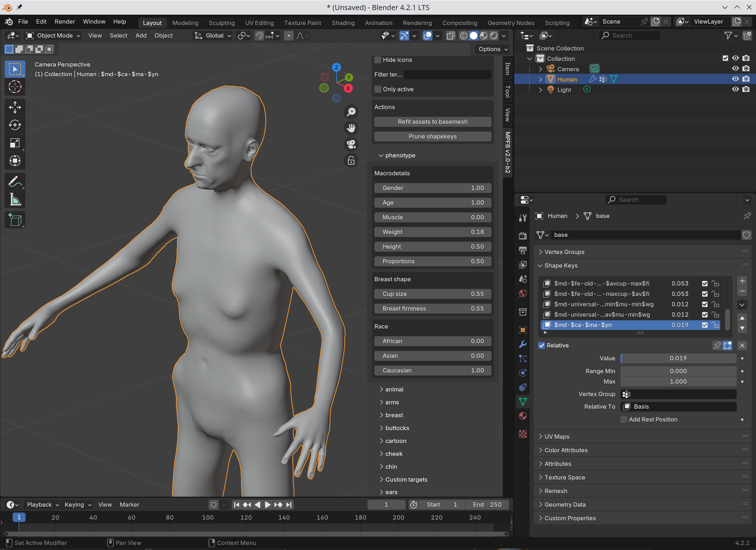
Task: Hide the Camera object in viewport
Action: [x=735, y=69]
